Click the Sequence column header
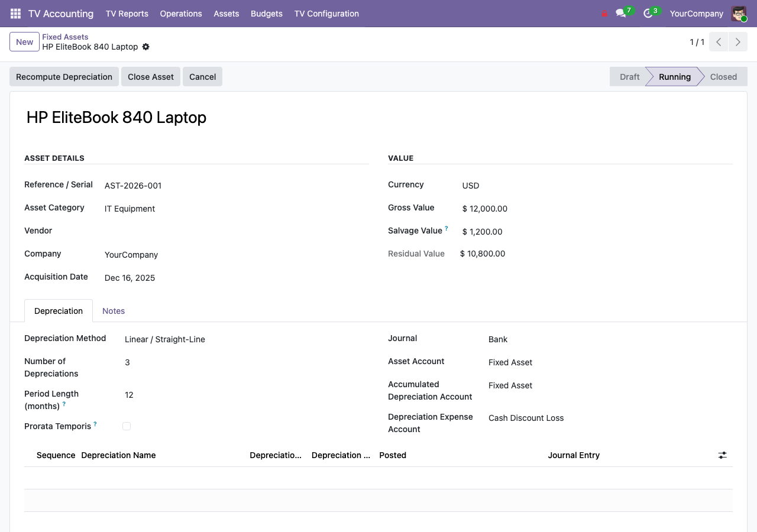757x532 pixels. (x=56, y=455)
